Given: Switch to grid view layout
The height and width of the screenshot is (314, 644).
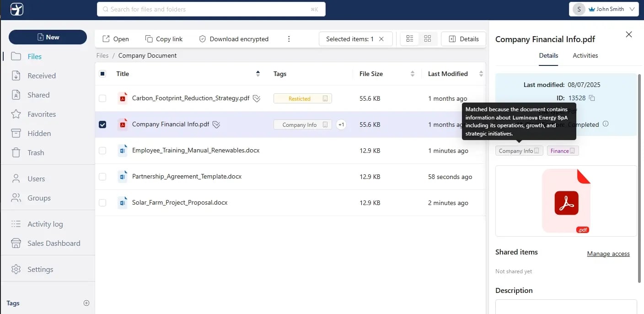Looking at the screenshot, I should click(x=428, y=39).
